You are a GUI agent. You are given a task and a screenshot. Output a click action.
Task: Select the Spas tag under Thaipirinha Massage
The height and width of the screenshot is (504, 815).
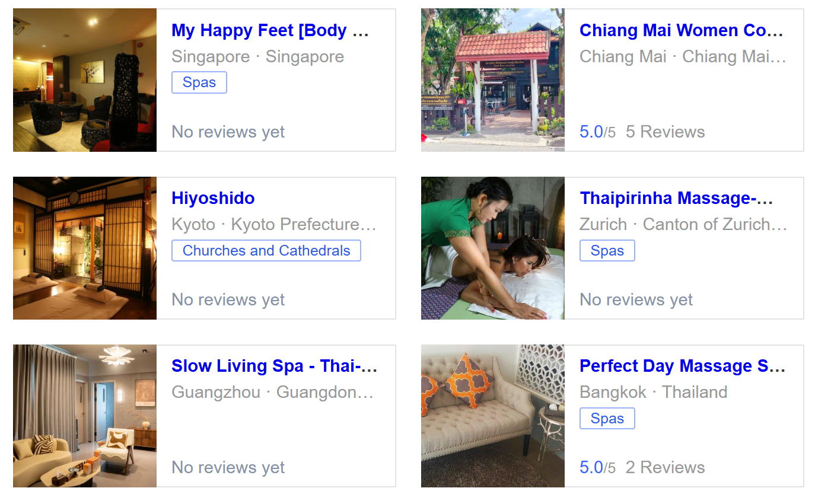click(x=607, y=250)
